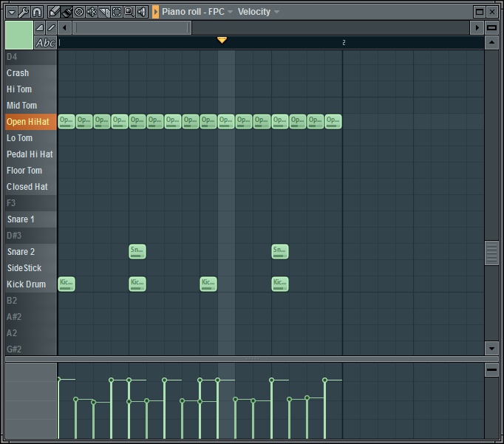504x444 pixels.
Task: Select the G#2 key row
Action: 31,349
